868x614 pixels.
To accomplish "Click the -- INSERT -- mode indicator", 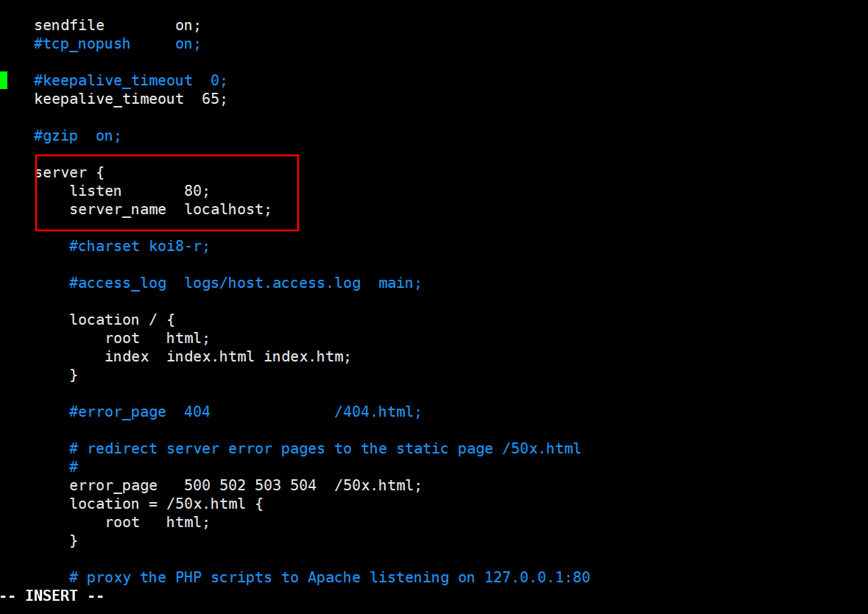I will pyautogui.click(x=52, y=596).
